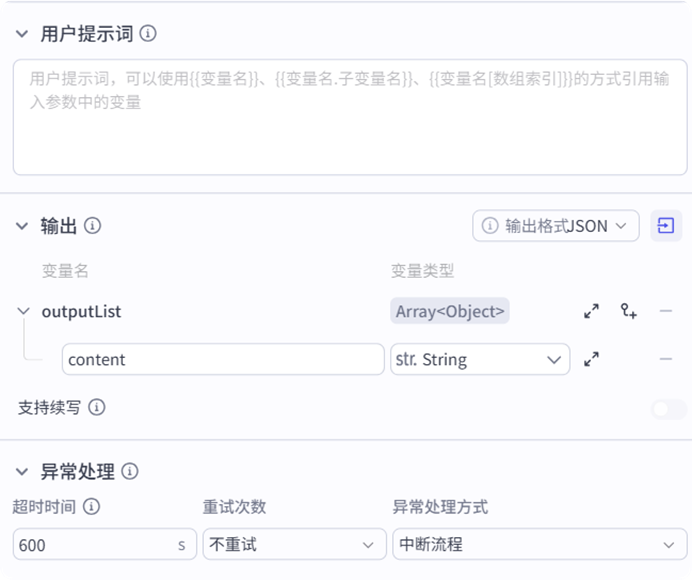Expand the content row with arrows icon
The height and width of the screenshot is (580, 692).
point(591,359)
